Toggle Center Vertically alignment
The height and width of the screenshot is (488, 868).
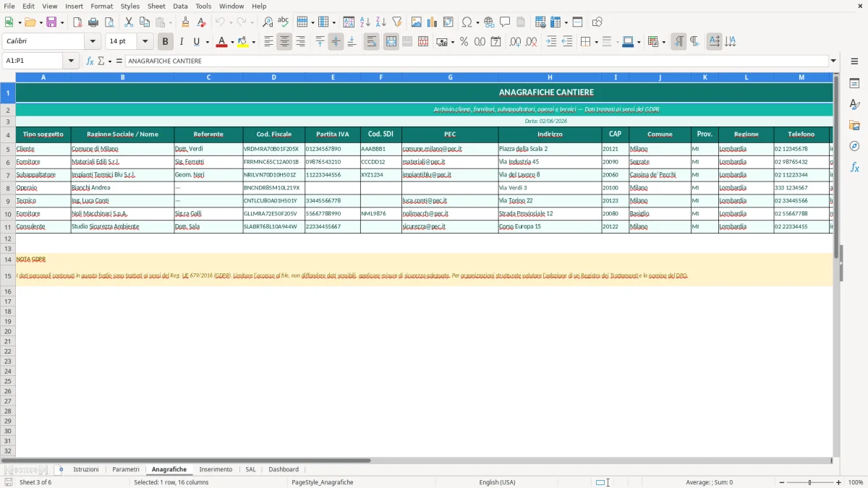click(336, 42)
